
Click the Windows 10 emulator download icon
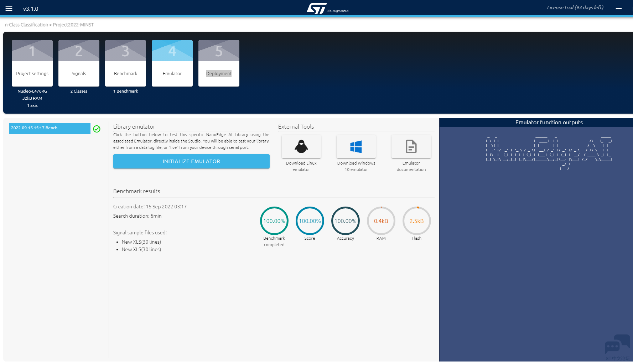click(x=356, y=146)
